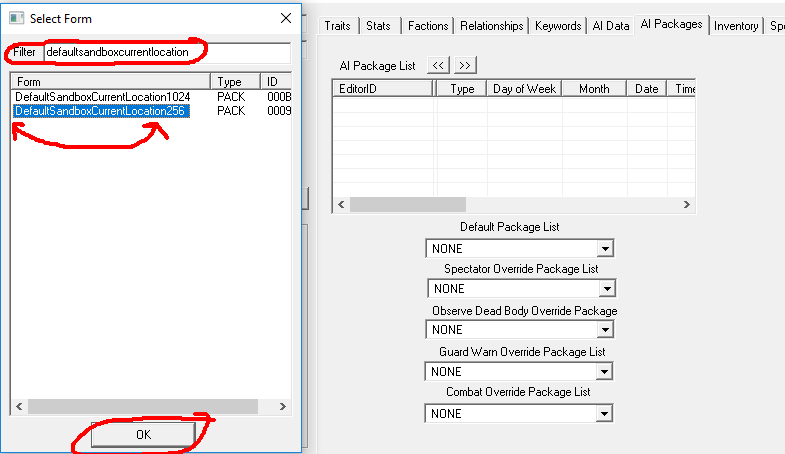Viewport: 785px width, 454px height.
Task: Switch to the Stats tab
Action: 378,26
